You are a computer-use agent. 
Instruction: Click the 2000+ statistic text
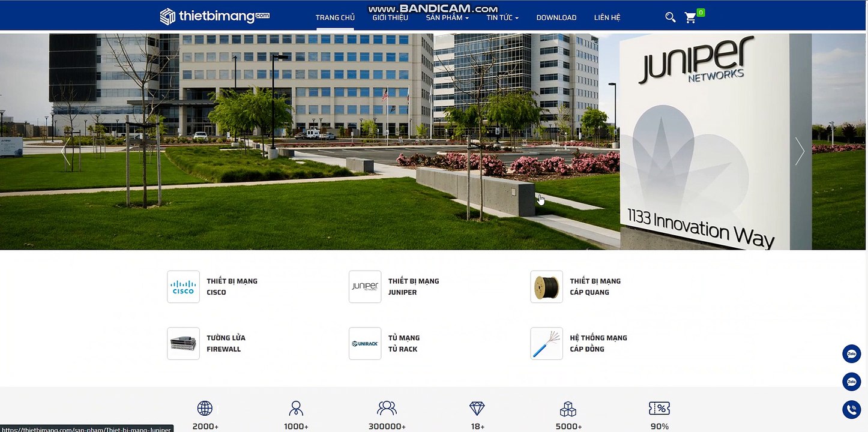coord(205,427)
